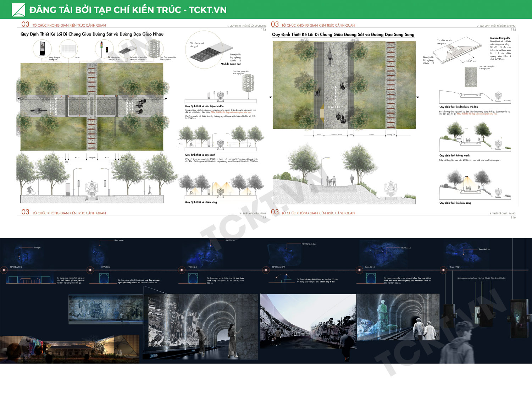Click the barrier fence circle icon

point(68,48)
